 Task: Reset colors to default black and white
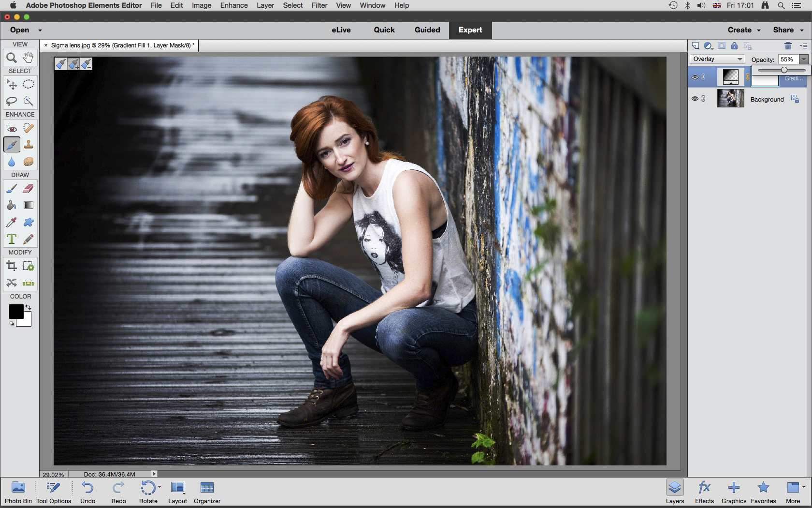12,324
